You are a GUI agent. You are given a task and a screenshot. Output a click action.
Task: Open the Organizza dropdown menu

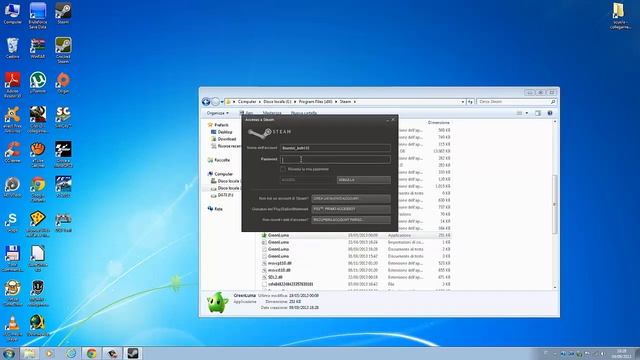coord(218,113)
